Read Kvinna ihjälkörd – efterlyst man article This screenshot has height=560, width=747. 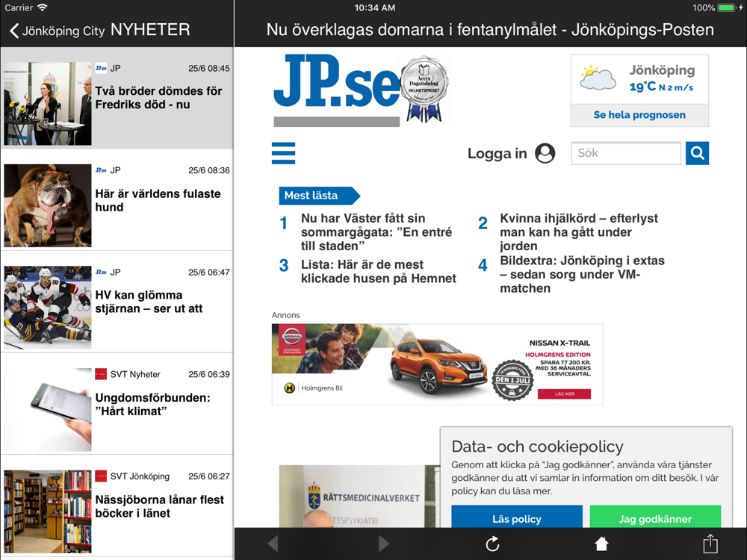click(579, 232)
